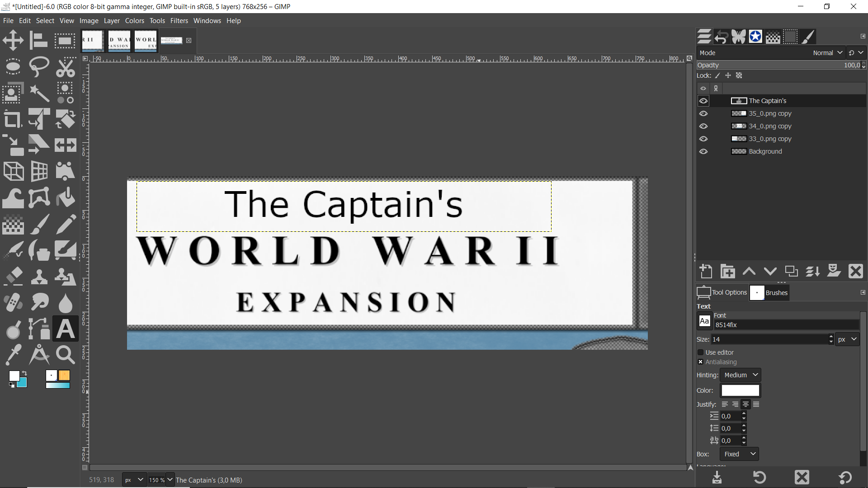Duplicate the selected layer
This screenshot has width=868, height=488.
click(791, 271)
